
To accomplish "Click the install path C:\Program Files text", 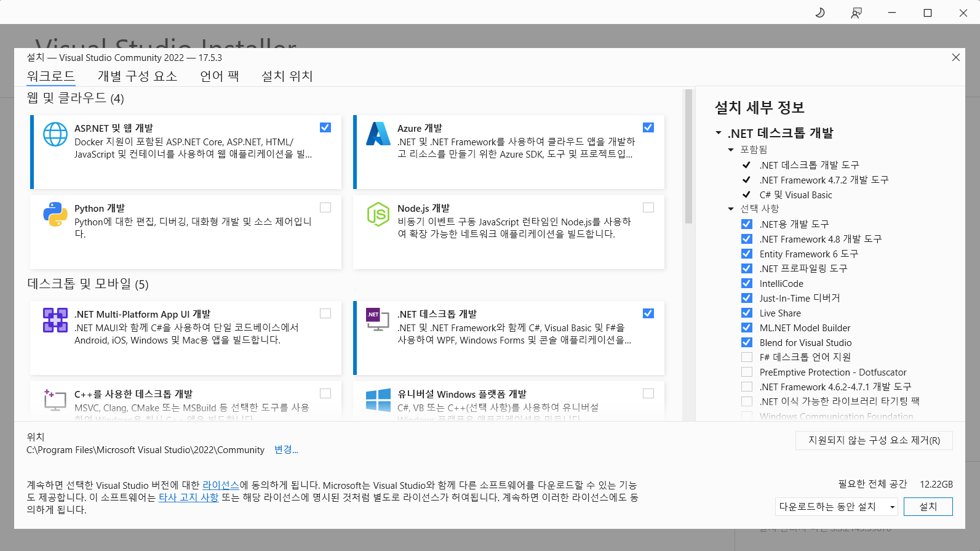I will 146,450.
